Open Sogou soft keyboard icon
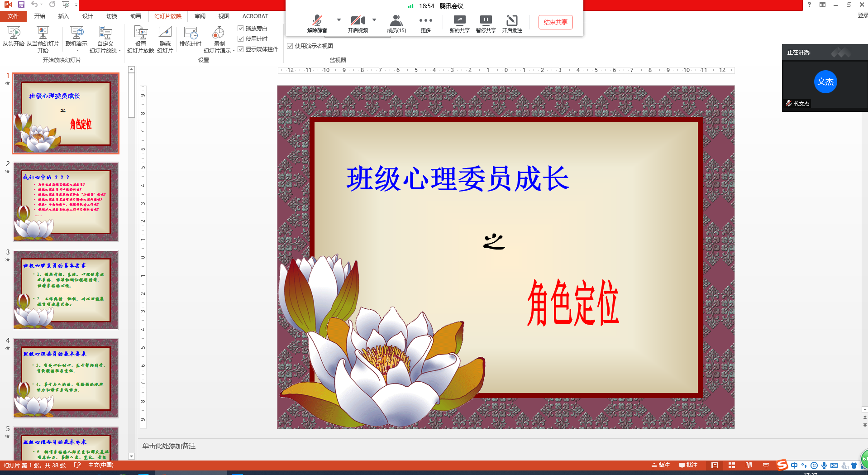 coord(834,465)
